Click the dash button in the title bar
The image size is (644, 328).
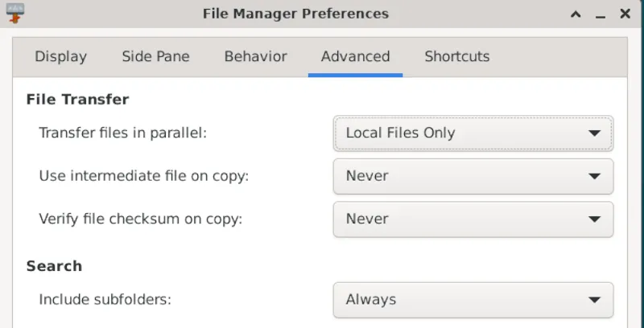tap(600, 14)
